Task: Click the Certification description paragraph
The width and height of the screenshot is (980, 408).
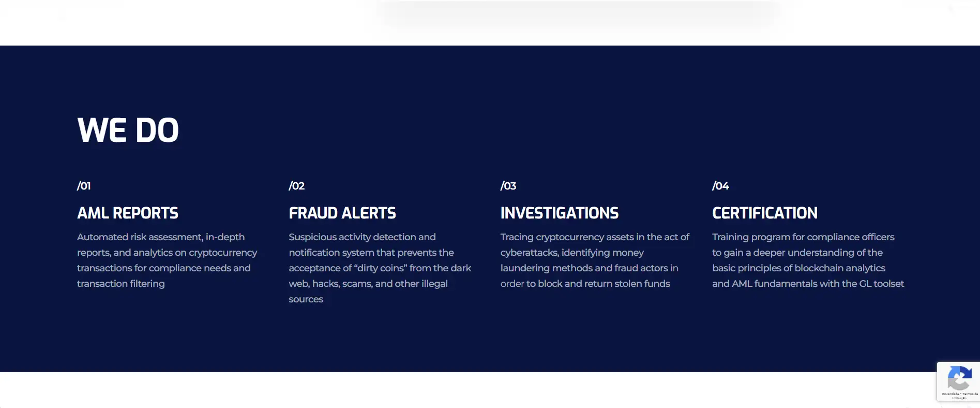Action: pyautogui.click(x=807, y=260)
